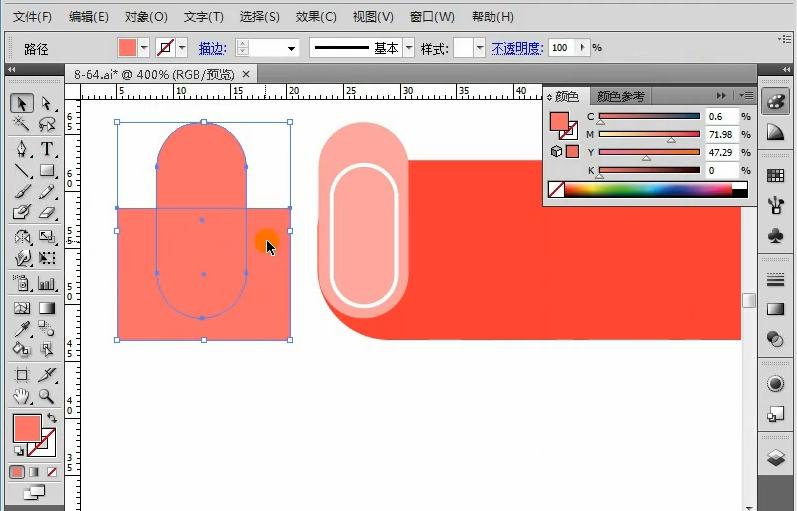Screen dimensions: 797x511
Task: Open the fill color dropdown in control bar
Action: pyautogui.click(x=144, y=48)
